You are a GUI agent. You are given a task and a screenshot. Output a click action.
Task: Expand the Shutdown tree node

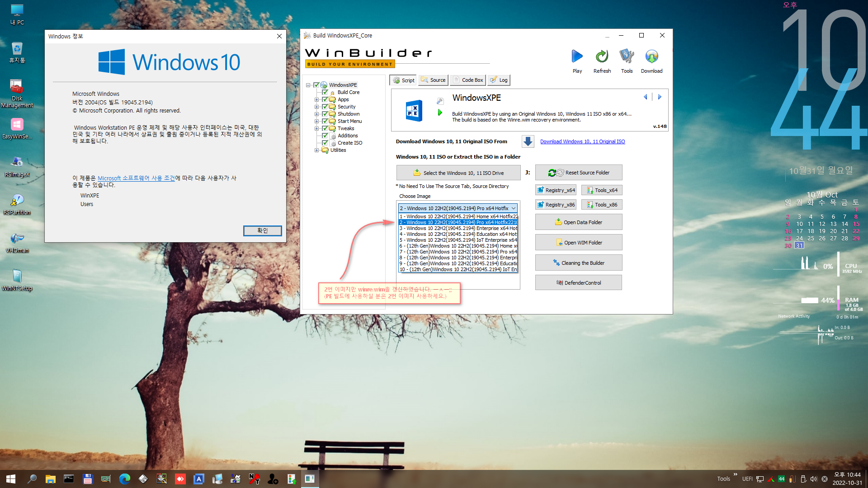pos(316,114)
